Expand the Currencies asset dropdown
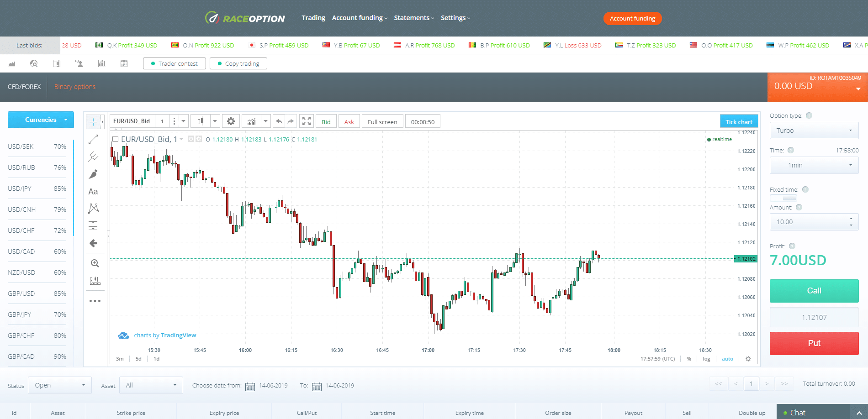 coord(41,120)
